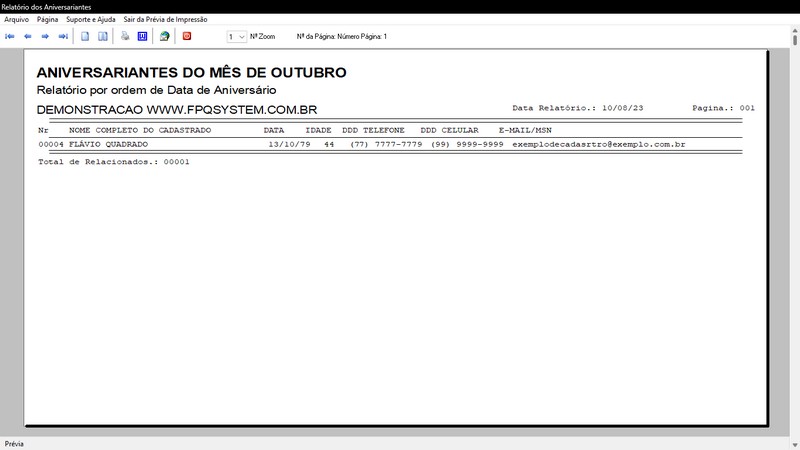Click the 'DATA' column header
Image resolution: width=800 pixels, height=450 pixels.
(x=273, y=131)
